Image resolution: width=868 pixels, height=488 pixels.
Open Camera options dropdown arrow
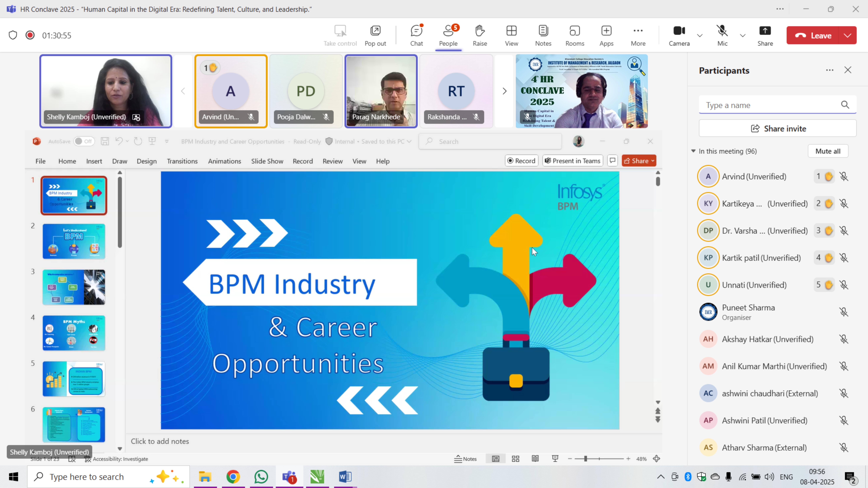(700, 35)
